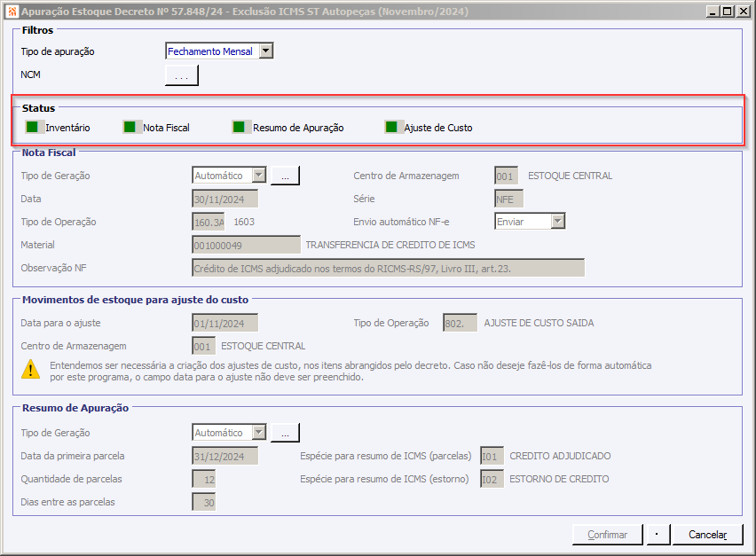Screen dimensions: 756x556
Task: Click Espécie ICMS parcelas field I01
Action: click(x=492, y=456)
